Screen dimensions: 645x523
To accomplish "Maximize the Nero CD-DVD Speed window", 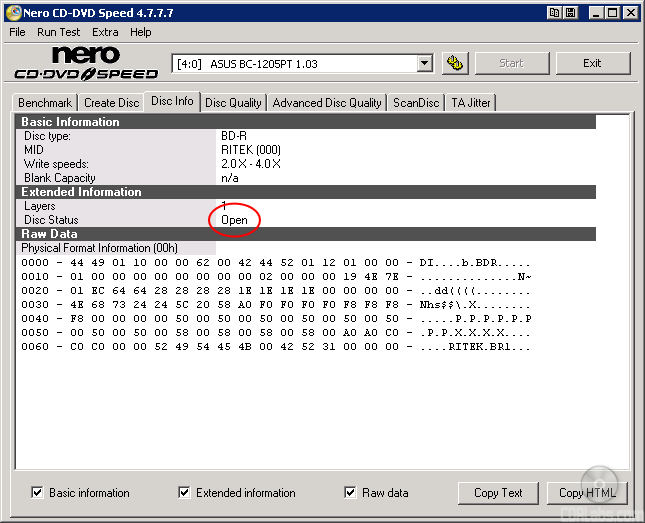I will (x=611, y=12).
